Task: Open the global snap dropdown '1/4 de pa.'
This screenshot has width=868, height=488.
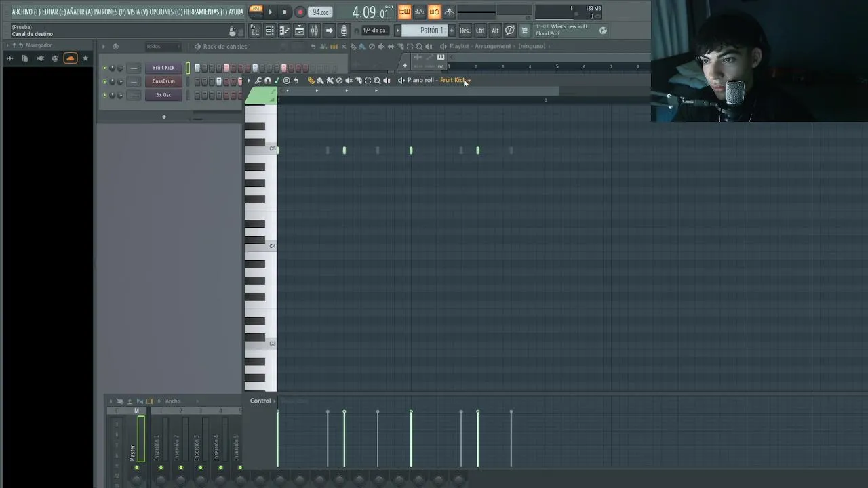Action: (374, 30)
